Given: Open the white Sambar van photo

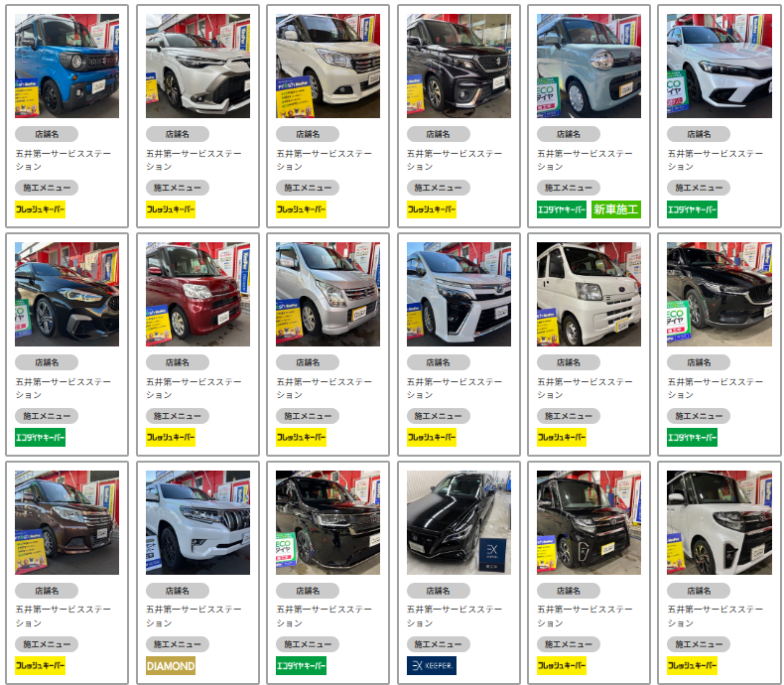Looking at the screenshot, I should point(589,295).
